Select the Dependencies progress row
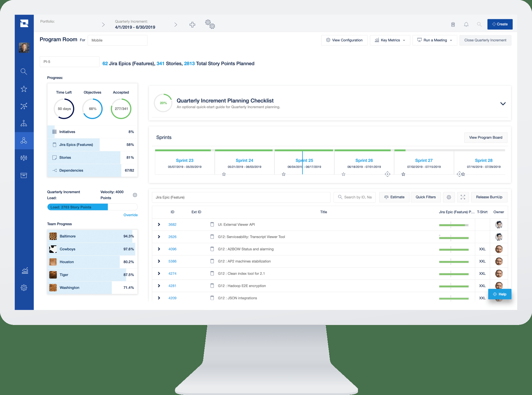The image size is (532, 395). (x=93, y=170)
